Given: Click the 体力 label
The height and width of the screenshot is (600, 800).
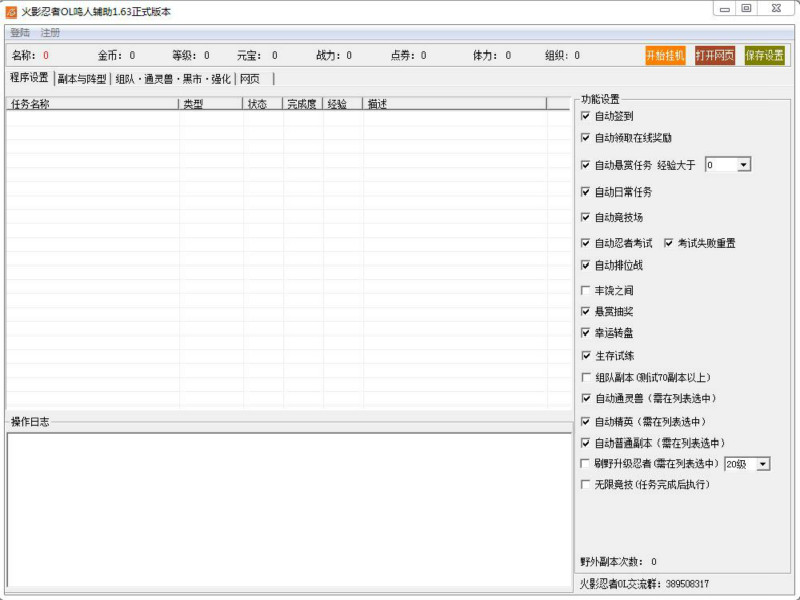Looking at the screenshot, I should 485,55.
